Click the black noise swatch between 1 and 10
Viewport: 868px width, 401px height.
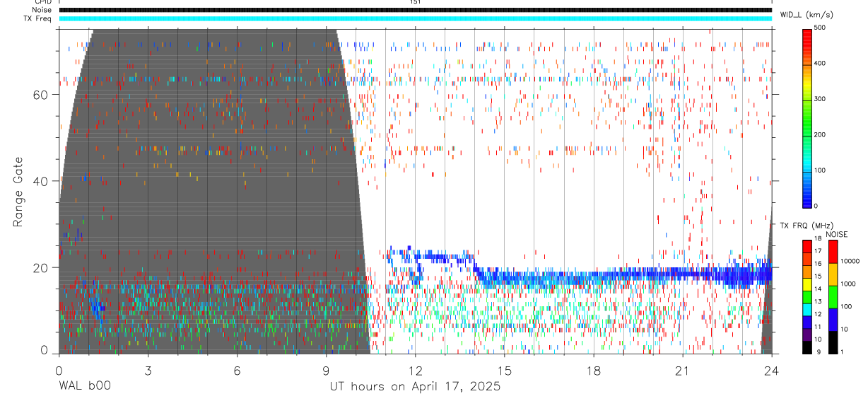click(833, 342)
